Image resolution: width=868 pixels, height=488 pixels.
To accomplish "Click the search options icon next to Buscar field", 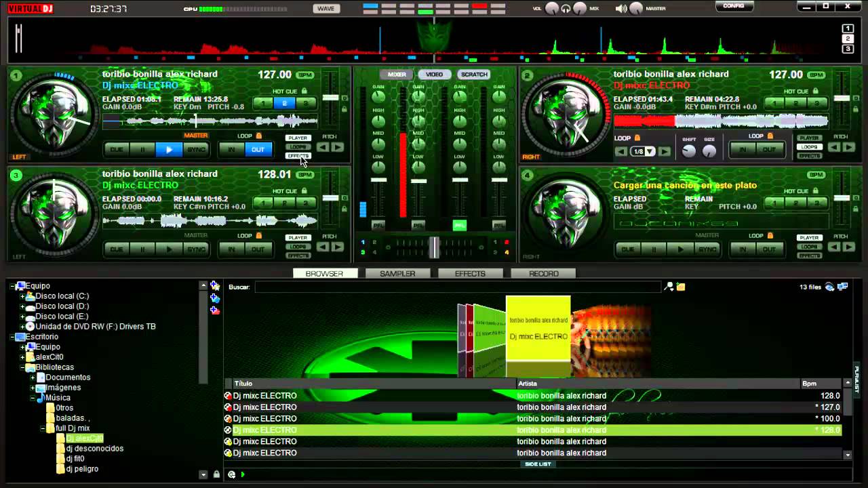I will [x=669, y=287].
